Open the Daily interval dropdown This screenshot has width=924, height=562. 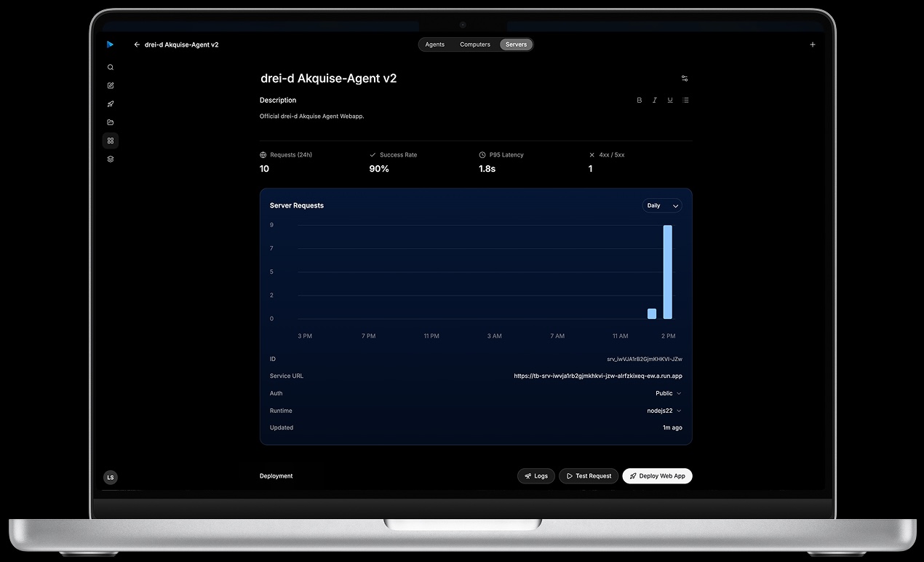pos(662,206)
